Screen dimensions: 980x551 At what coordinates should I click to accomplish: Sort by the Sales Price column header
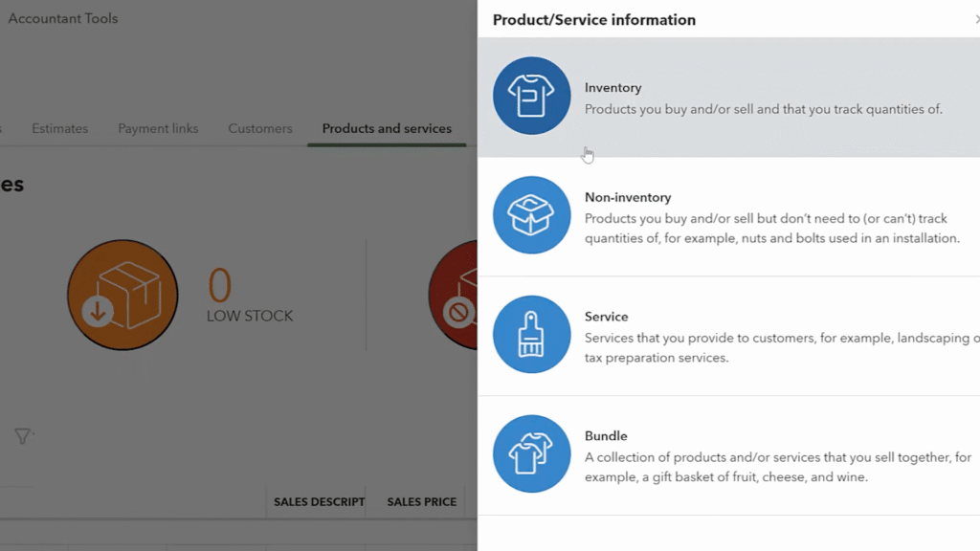(421, 501)
